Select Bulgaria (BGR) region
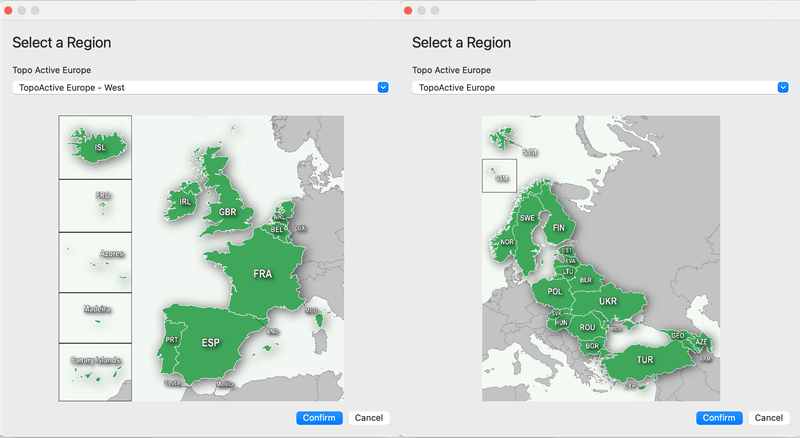This screenshot has height=438, width=800. click(592, 346)
